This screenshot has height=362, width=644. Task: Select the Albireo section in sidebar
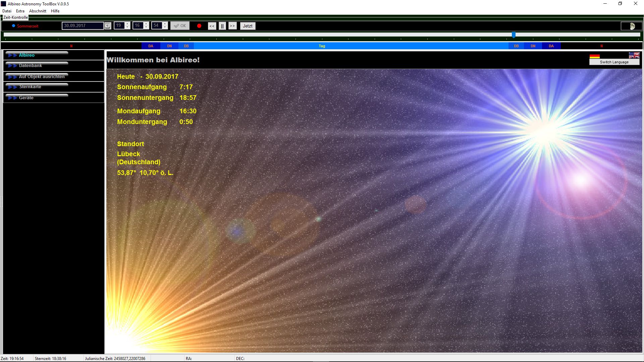54,55
